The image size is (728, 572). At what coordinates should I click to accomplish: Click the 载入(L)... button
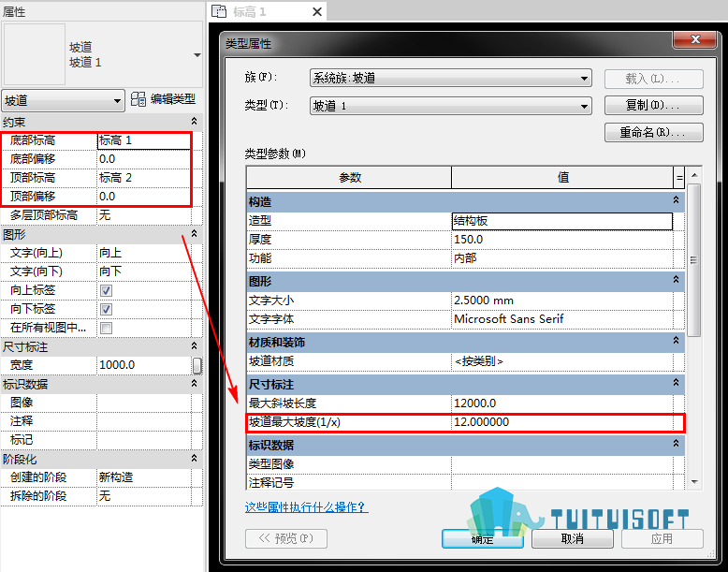pos(654,79)
